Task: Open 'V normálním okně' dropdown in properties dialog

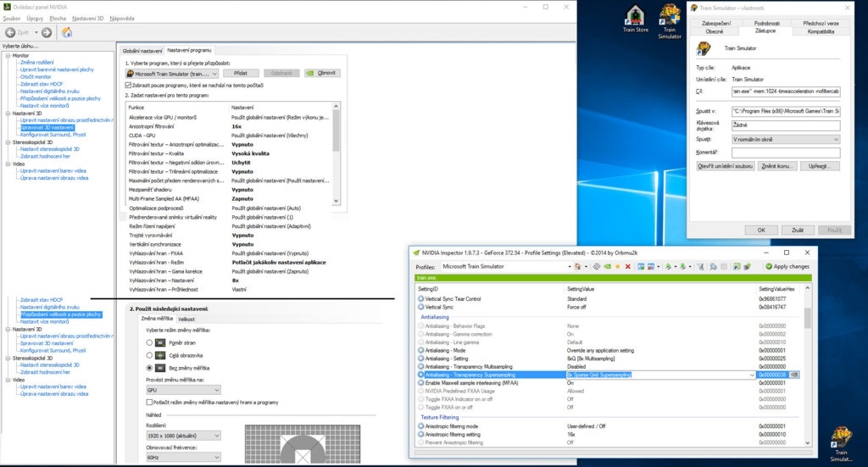Action: pyautogui.click(x=786, y=140)
